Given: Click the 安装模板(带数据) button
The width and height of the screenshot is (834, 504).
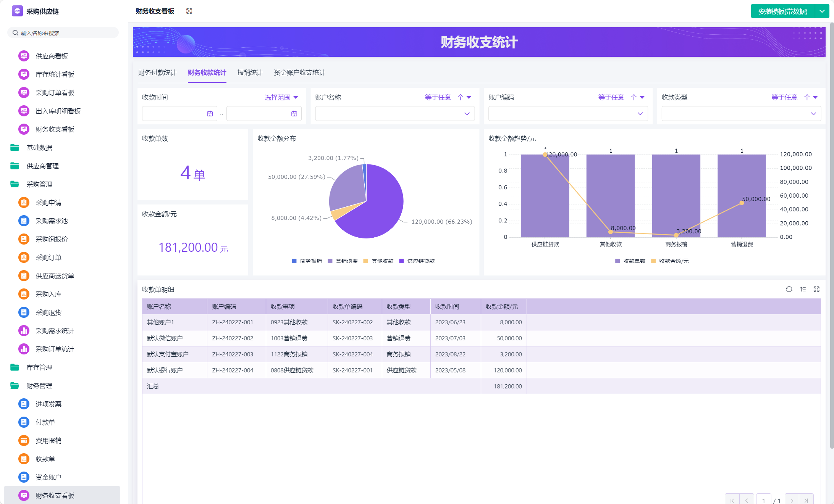Looking at the screenshot, I should [782, 11].
